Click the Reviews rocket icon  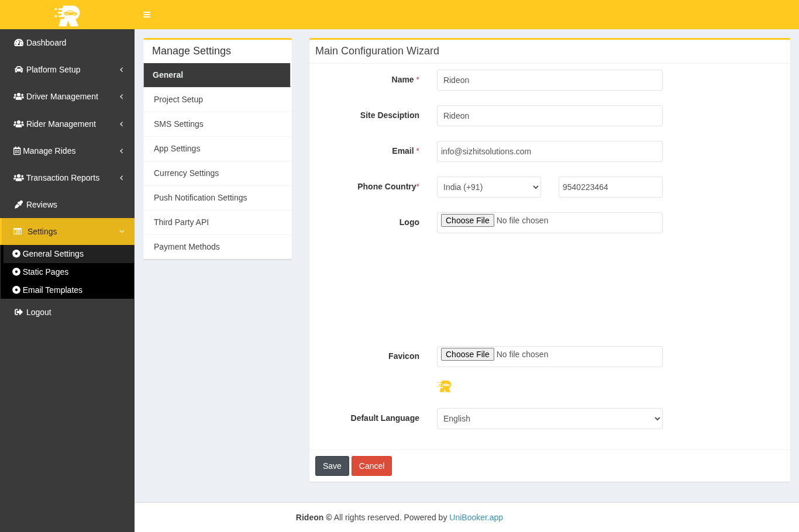click(x=19, y=205)
